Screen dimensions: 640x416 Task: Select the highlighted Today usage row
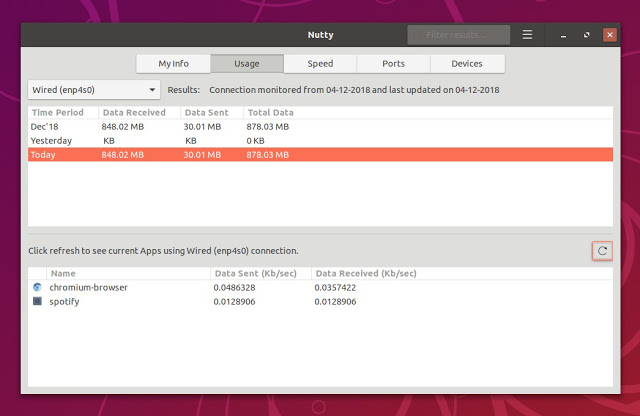tap(320, 155)
